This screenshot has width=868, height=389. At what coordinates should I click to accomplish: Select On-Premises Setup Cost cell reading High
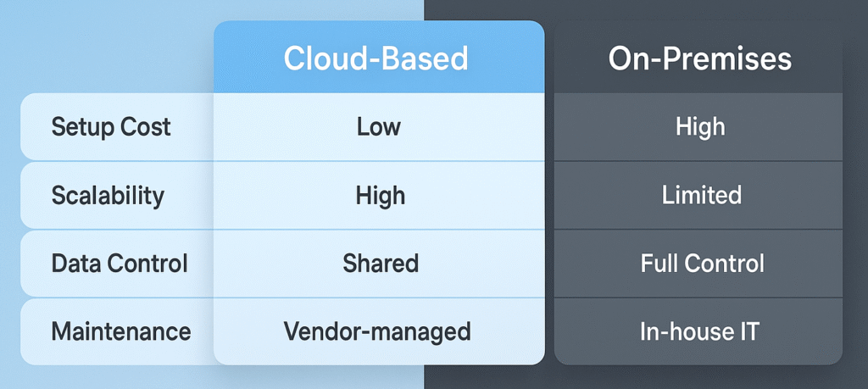pos(698,127)
